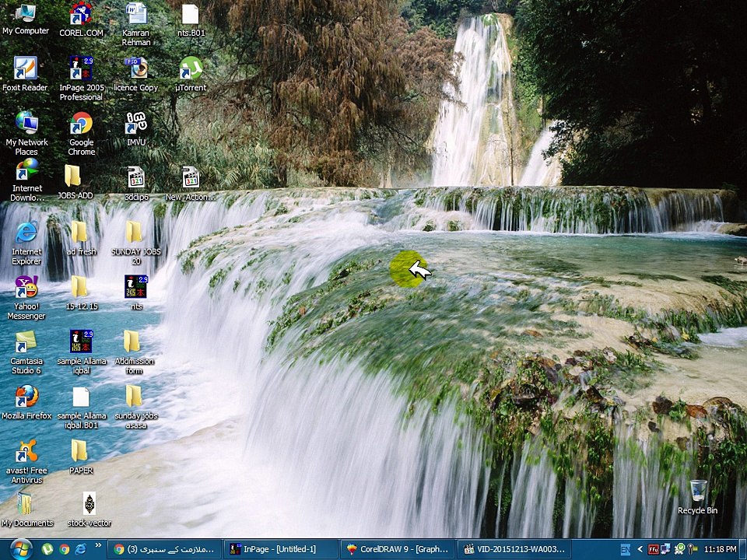Click the FFu tray icon
Screen dimensions: 747x560
click(x=653, y=550)
